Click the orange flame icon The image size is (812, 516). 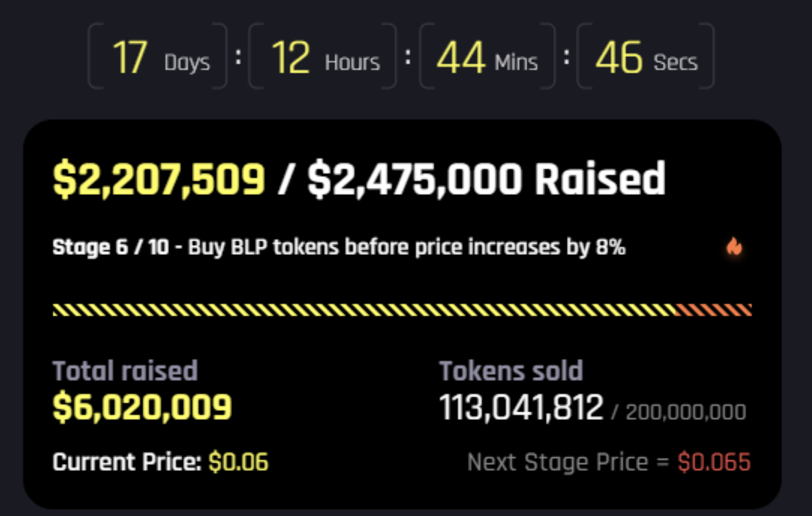click(x=734, y=246)
